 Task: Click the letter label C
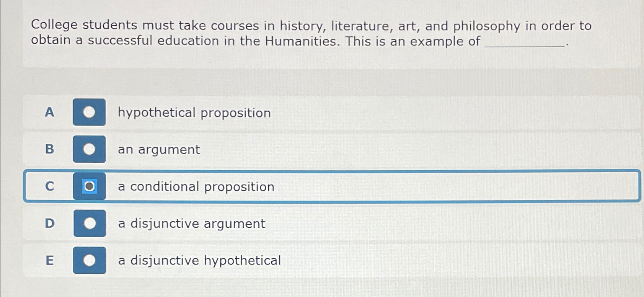pos(49,186)
